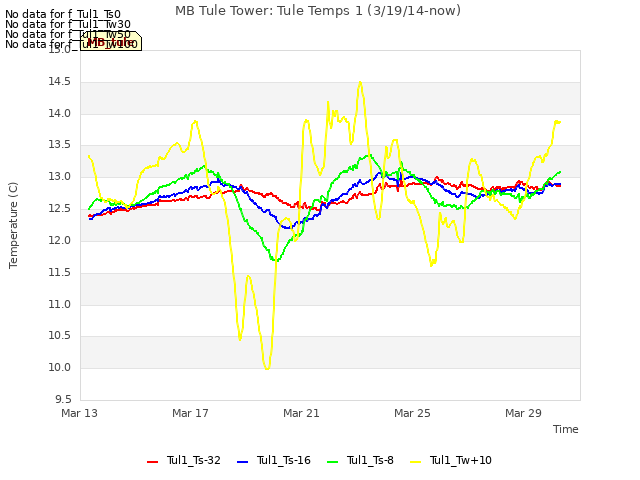640x480 pixels.
Task: Click the 12.0 y-axis tick label
Action: coord(60,240)
